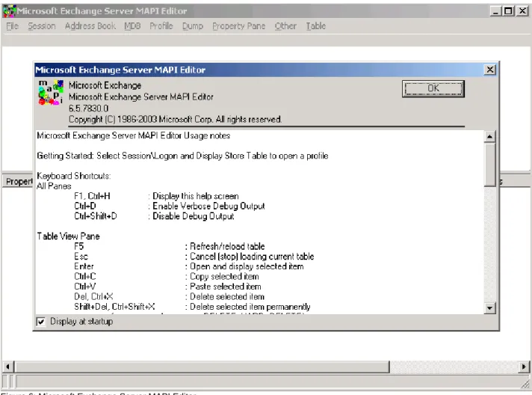Click 'Delete selected item permanently' text
The height and width of the screenshot is (395, 532).
coord(250,307)
